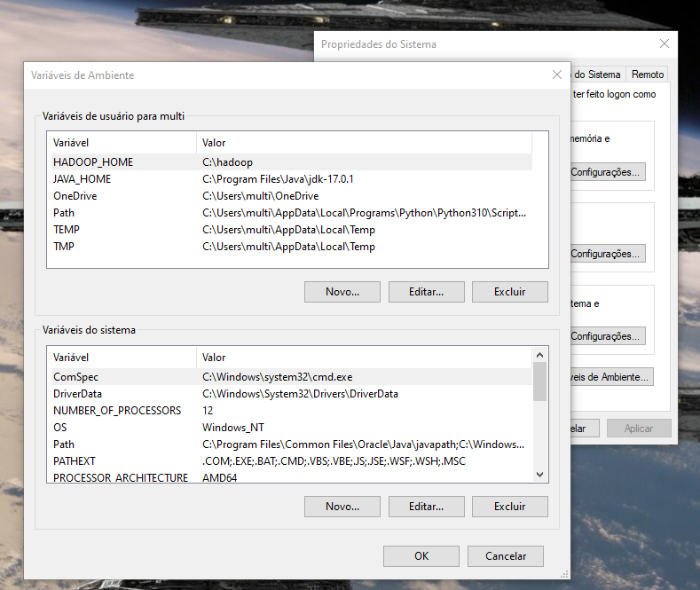Click Novo under system variables
700x590 pixels.
[x=342, y=507]
